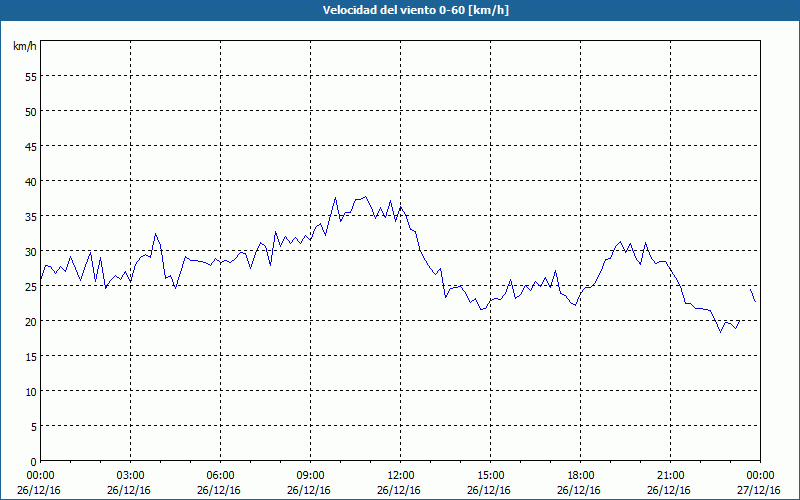800x500 pixels.
Task: Select the y-axis value 0
Action: 34,462
